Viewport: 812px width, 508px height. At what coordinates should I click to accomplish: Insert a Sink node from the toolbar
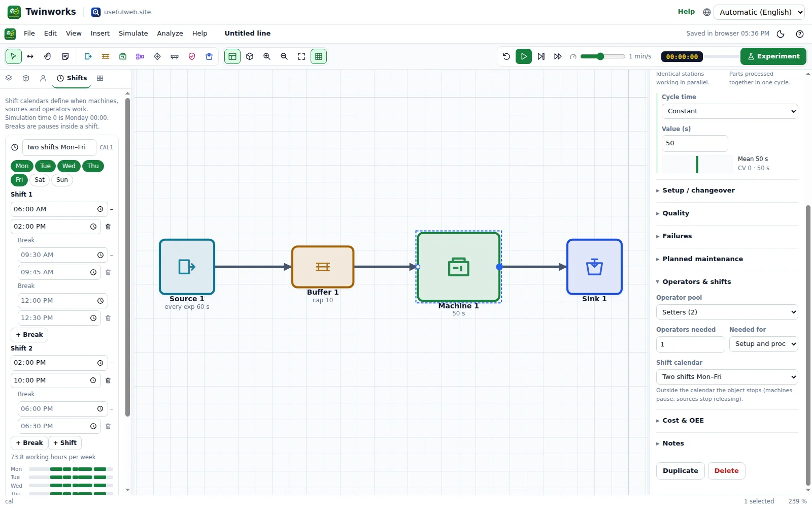tap(209, 56)
